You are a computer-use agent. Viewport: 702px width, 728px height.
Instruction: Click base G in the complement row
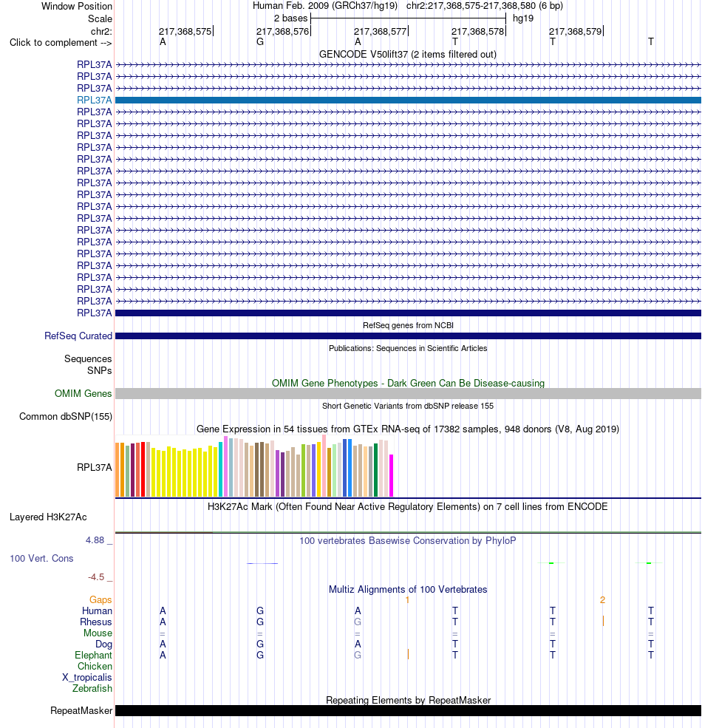[x=260, y=42]
